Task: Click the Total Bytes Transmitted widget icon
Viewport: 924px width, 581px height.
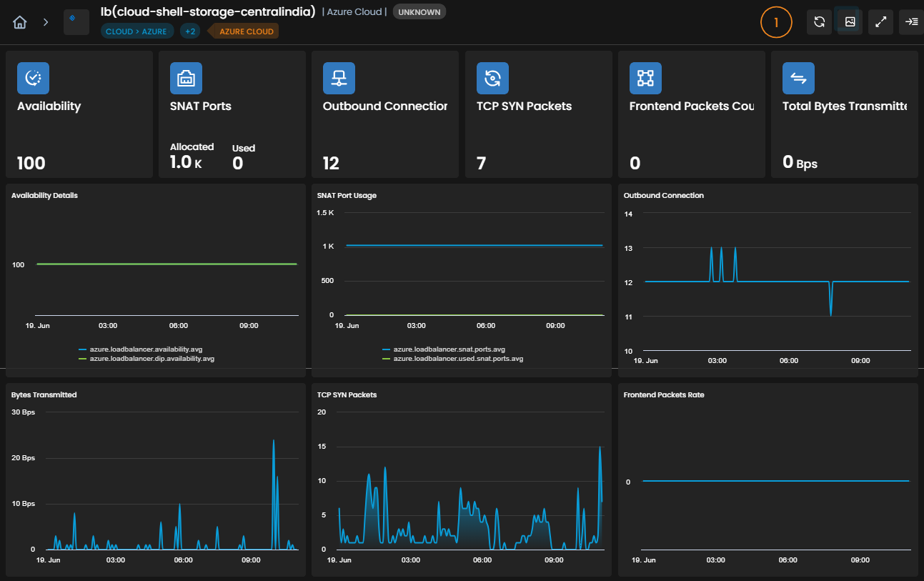Action: 798,79
